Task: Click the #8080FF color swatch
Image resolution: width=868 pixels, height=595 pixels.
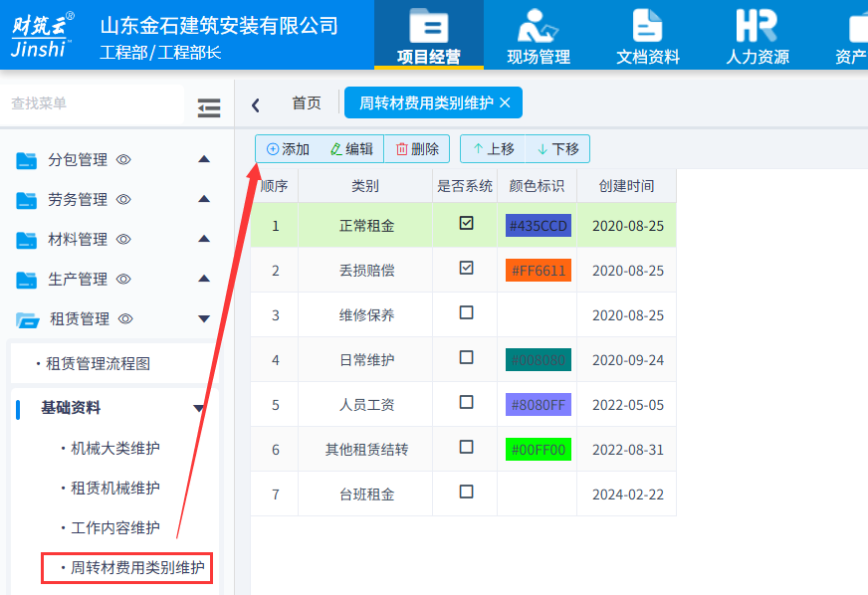Action: pos(539,405)
